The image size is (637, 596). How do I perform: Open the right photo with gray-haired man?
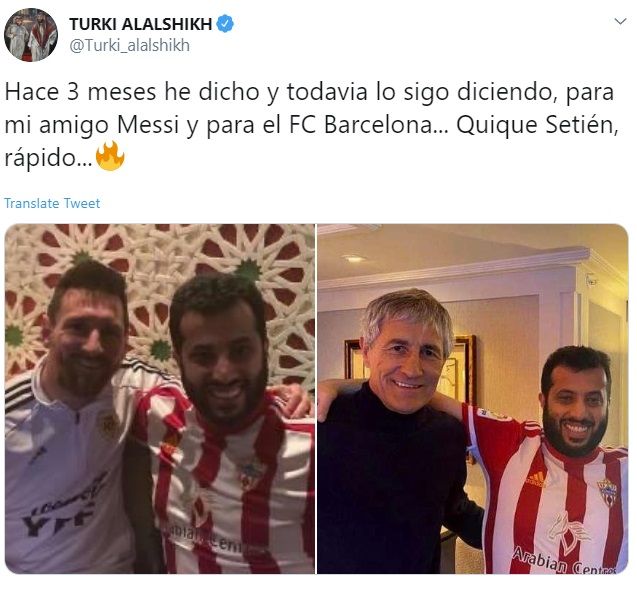(x=472, y=399)
